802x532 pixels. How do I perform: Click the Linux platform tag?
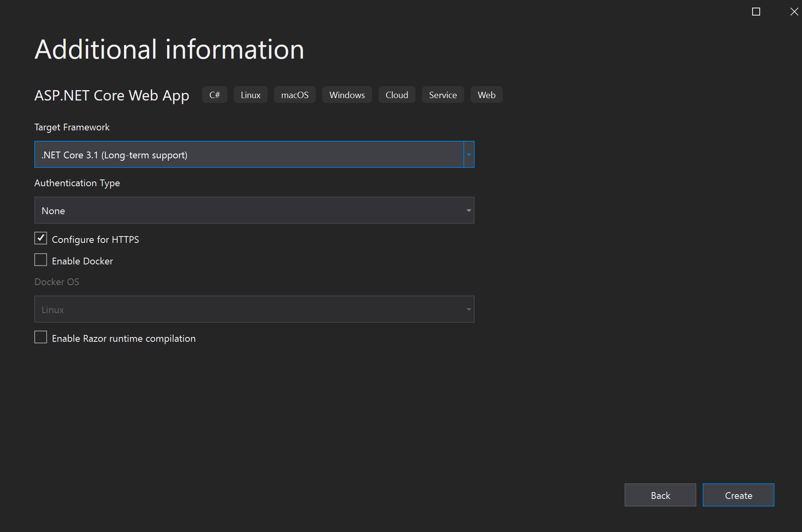pos(250,95)
